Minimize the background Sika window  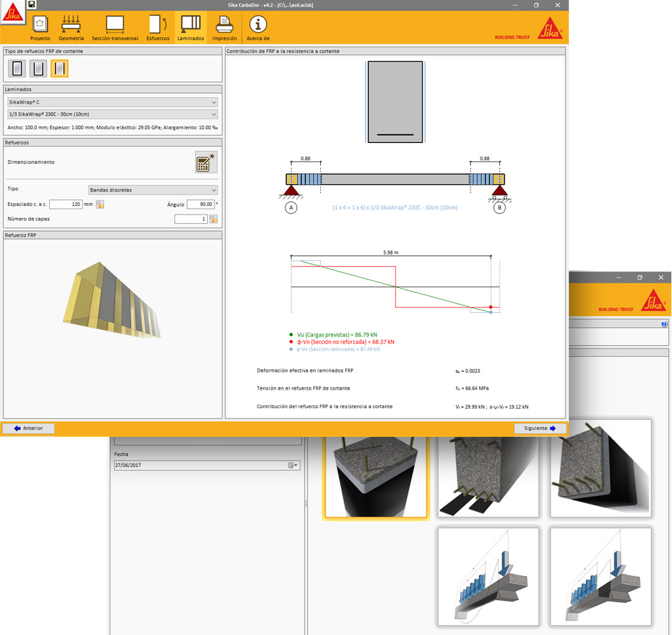(x=618, y=277)
